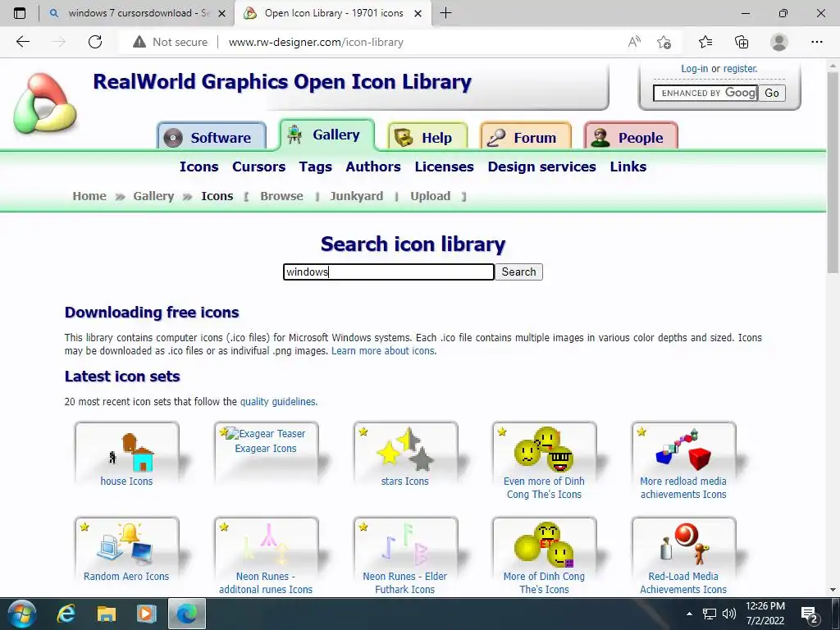
Task: Open the Software tab
Action: (x=212, y=137)
